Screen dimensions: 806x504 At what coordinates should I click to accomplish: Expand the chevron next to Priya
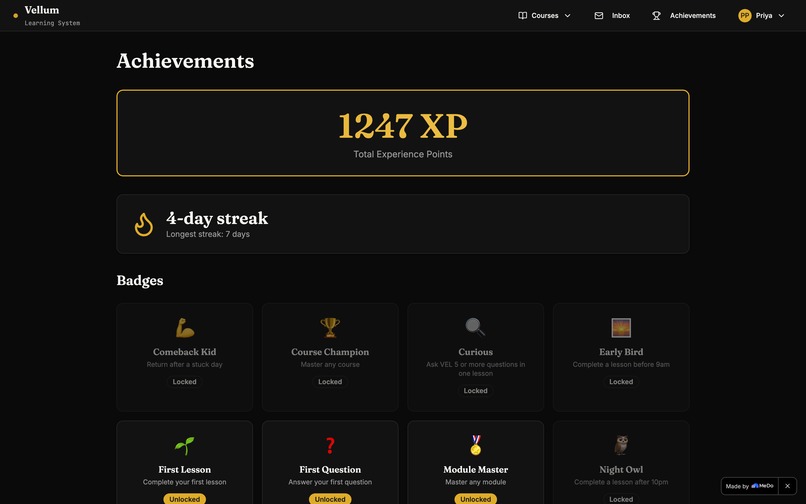pyautogui.click(x=781, y=15)
